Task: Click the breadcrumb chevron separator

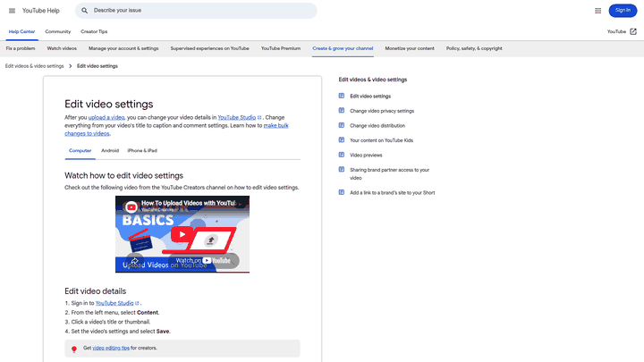Action: pos(71,66)
